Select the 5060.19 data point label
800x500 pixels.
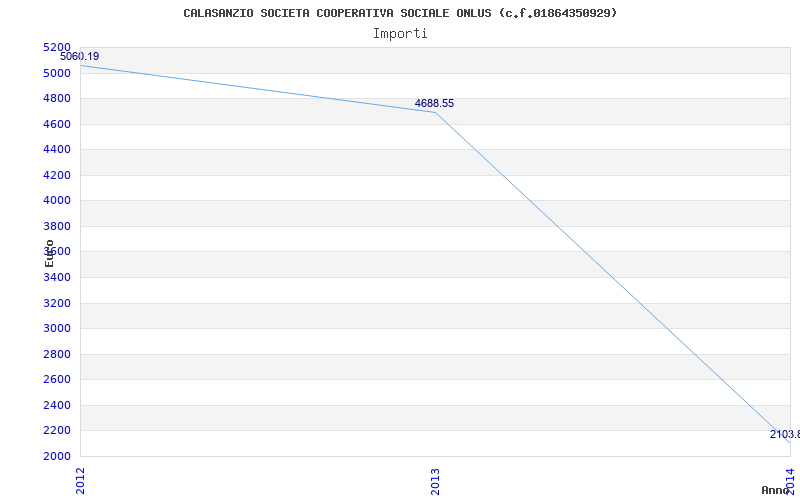click(x=80, y=57)
